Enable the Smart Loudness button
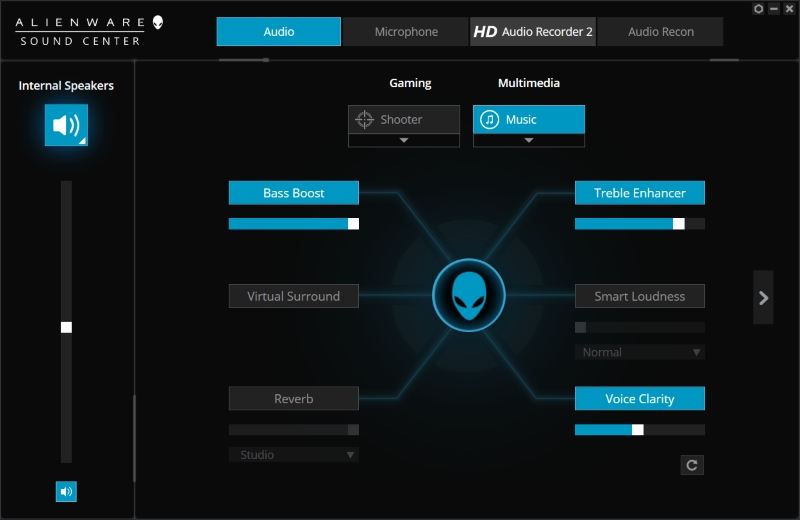 (639, 296)
